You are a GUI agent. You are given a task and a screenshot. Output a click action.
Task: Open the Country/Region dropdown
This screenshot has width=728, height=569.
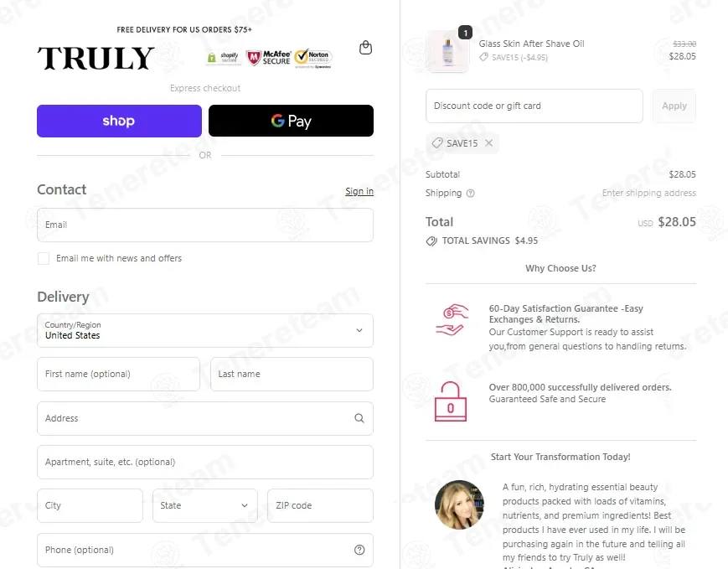click(205, 330)
